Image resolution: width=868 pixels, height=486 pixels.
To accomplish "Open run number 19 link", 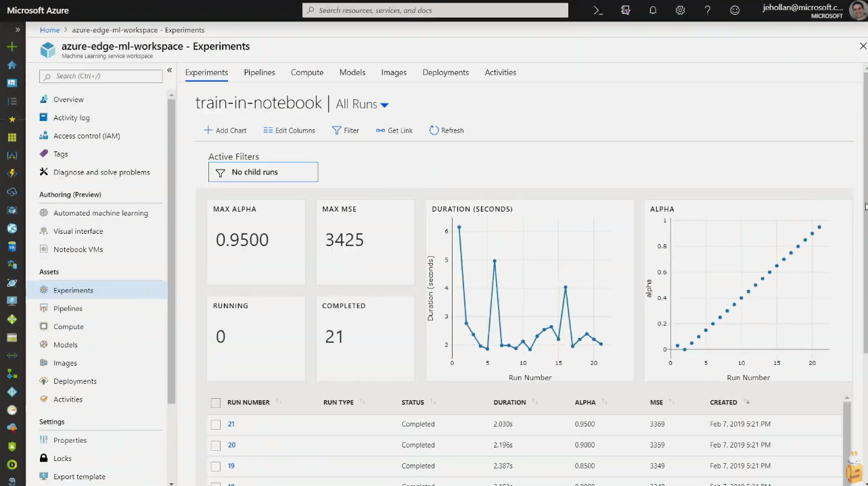I will pyautogui.click(x=231, y=466).
